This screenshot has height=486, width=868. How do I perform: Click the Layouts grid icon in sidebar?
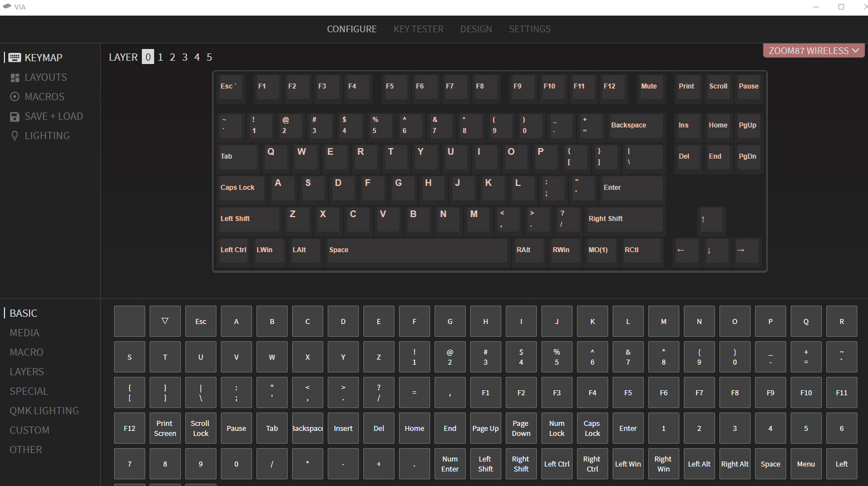click(x=15, y=78)
